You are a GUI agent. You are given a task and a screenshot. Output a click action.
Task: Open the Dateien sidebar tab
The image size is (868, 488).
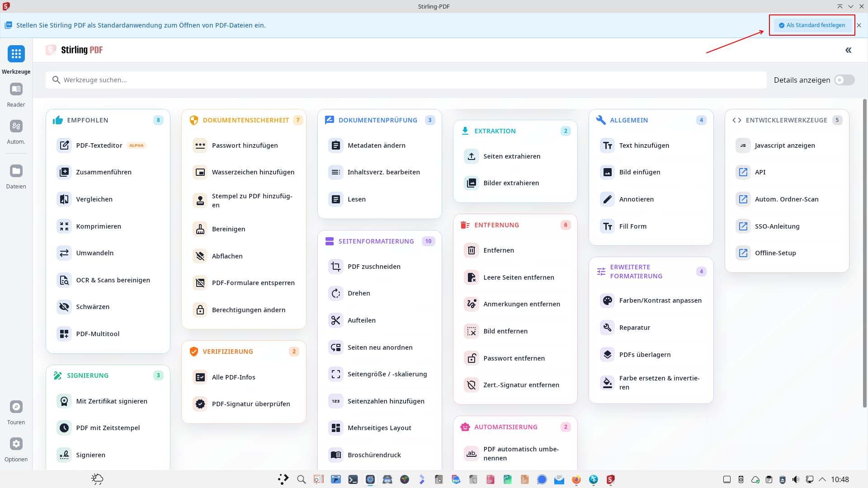pyautogui.click(x=16, y=171)
